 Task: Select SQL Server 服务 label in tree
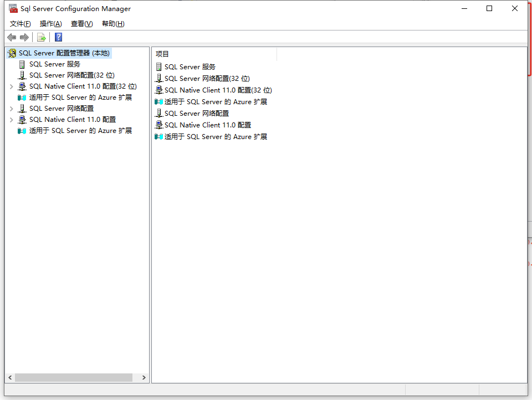(x=55, y=64)
